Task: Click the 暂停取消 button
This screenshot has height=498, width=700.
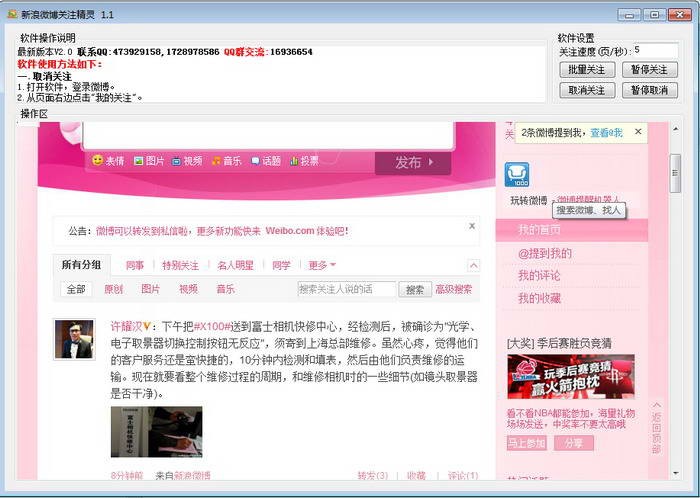Action: tap(650, 90)
